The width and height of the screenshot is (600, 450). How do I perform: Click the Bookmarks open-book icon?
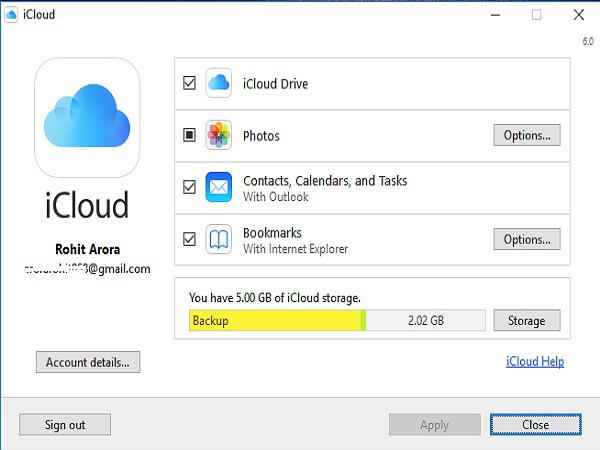[219, 239]
